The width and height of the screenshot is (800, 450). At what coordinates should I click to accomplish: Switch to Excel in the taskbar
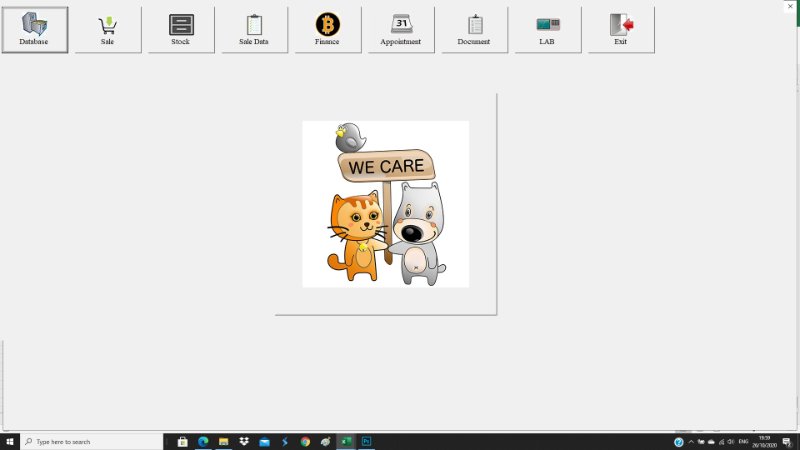(346, 441)
